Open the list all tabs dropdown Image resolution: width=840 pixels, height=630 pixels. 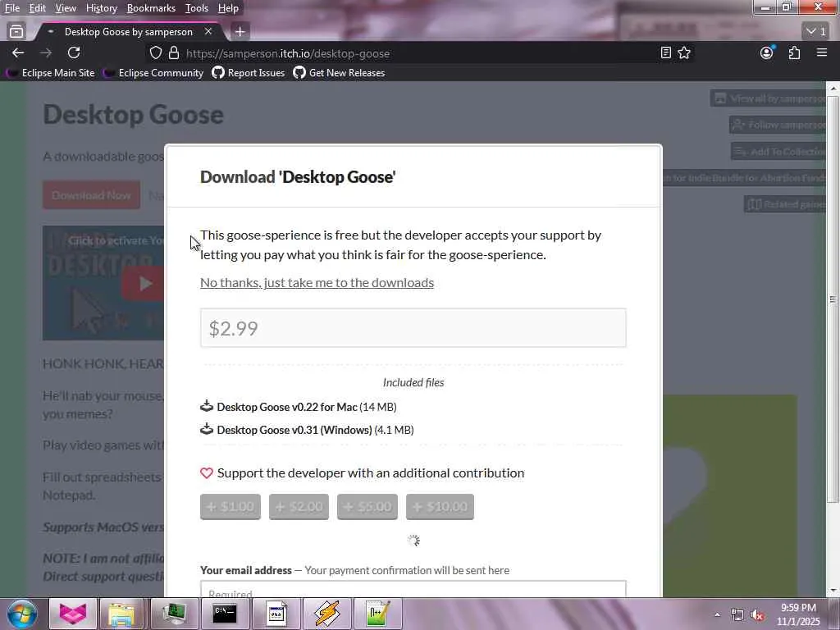817,32
